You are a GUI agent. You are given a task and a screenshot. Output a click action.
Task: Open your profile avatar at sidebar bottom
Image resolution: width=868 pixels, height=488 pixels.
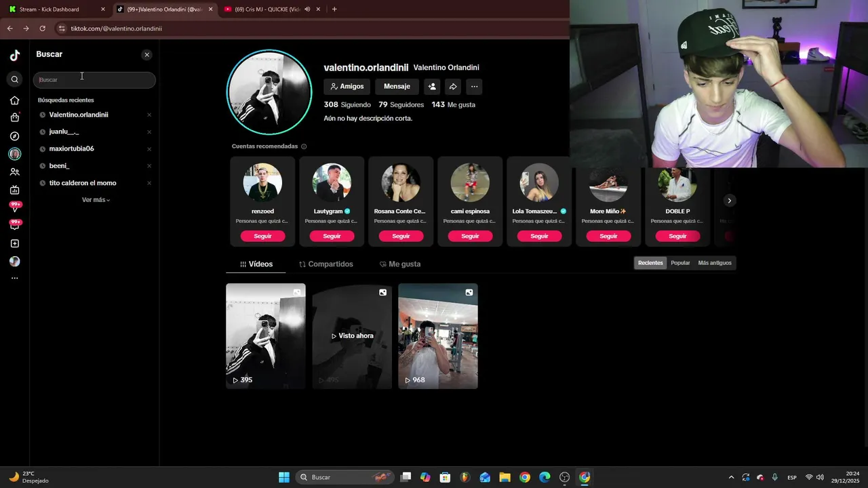[14, 261]
